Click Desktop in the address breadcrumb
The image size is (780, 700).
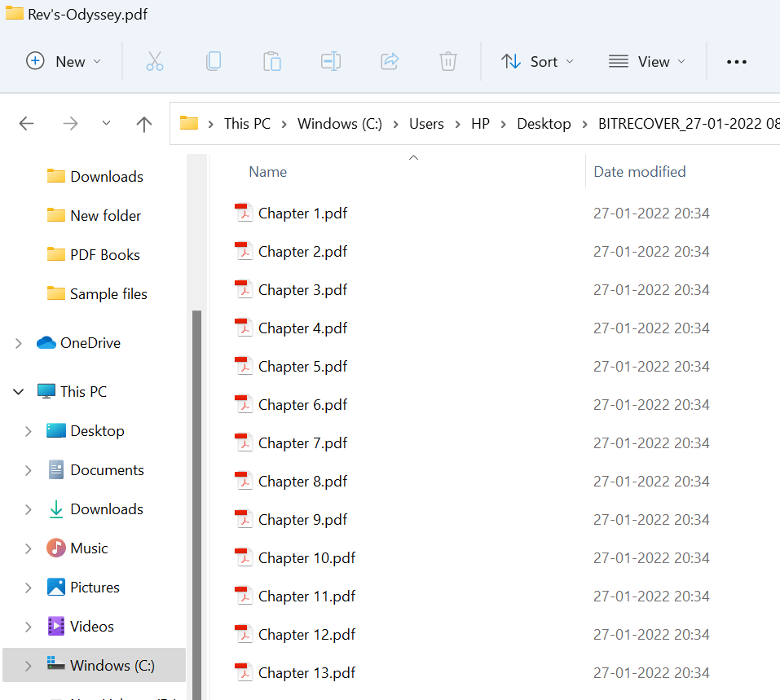tap(544, 124)
